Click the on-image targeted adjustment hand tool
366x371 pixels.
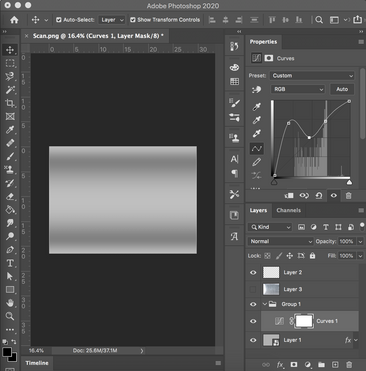coord(257,89)
